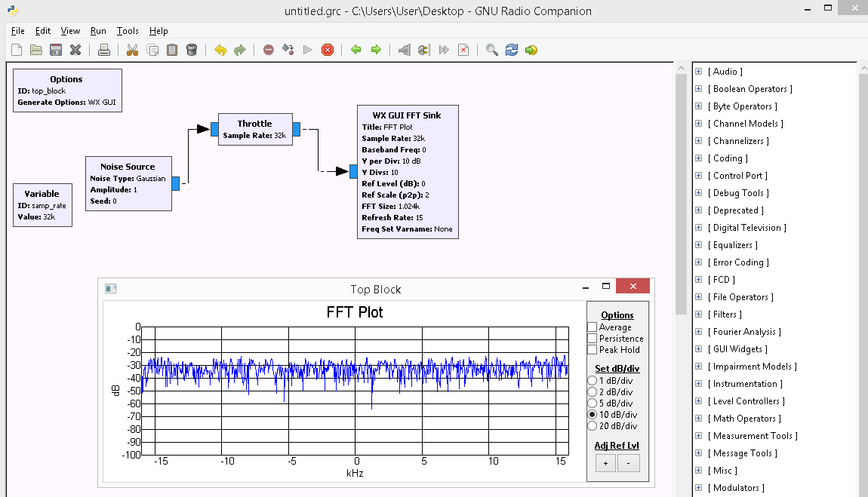This screenshot has height=497, width=868.
Task: Expand the GUI Widgets category
Action: 699,349
